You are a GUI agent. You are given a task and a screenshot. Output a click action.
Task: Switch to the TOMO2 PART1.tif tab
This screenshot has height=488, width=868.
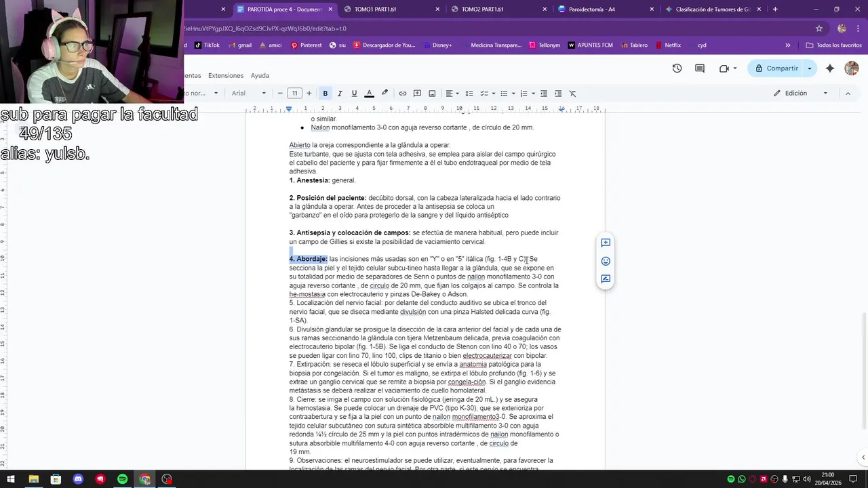(497, 9)
